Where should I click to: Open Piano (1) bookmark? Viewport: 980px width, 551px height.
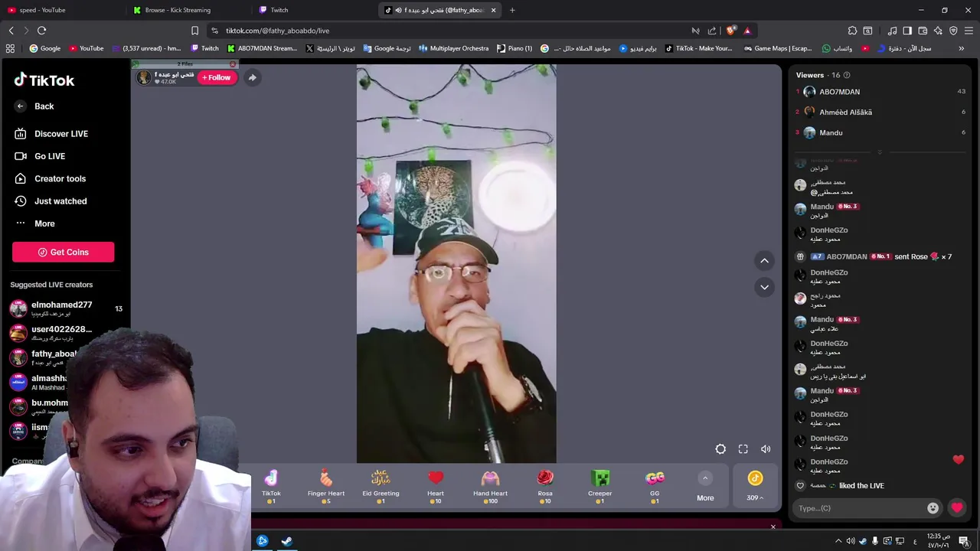[x=514, y=48]
